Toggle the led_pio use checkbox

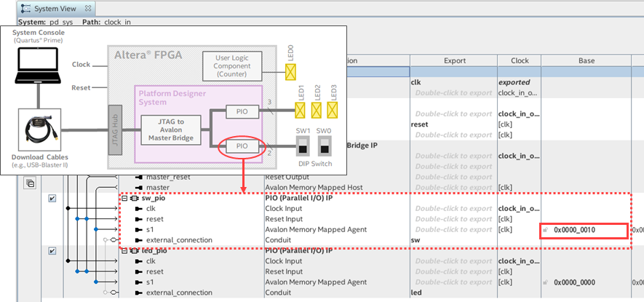click(x=52, y=251)
